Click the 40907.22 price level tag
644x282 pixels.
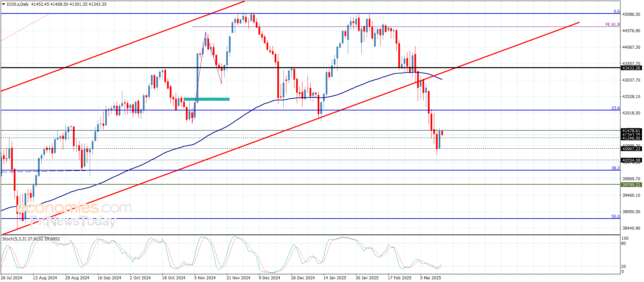631,149
